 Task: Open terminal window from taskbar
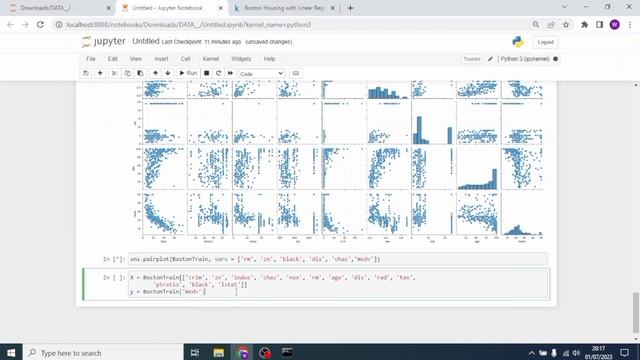pos(287,353)
